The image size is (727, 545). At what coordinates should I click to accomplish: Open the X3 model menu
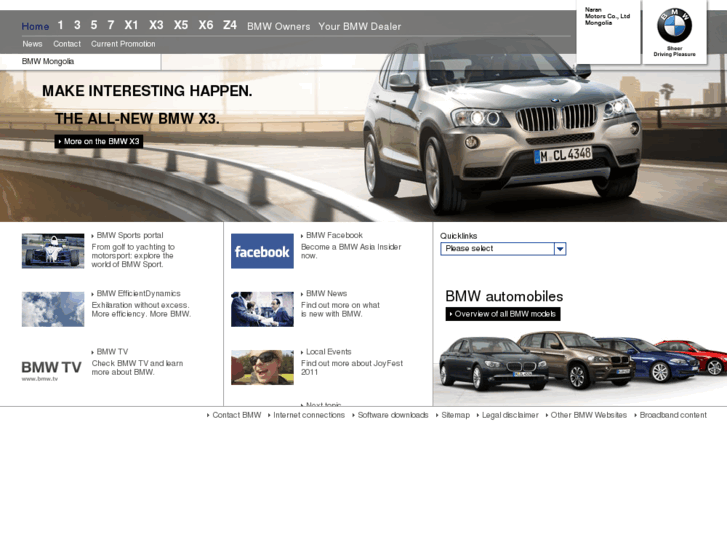pyautogui.click(x=156, y=25)
